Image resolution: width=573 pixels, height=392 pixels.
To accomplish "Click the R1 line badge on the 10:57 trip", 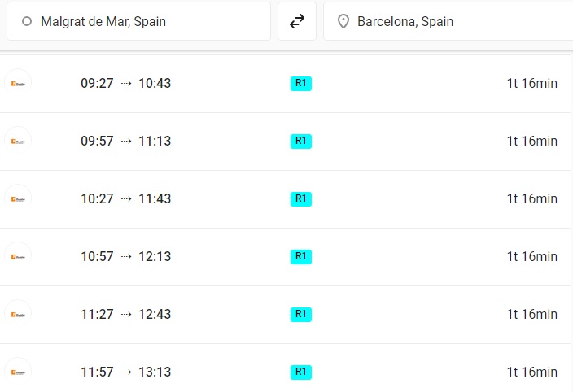I will [x=301, y=256].
